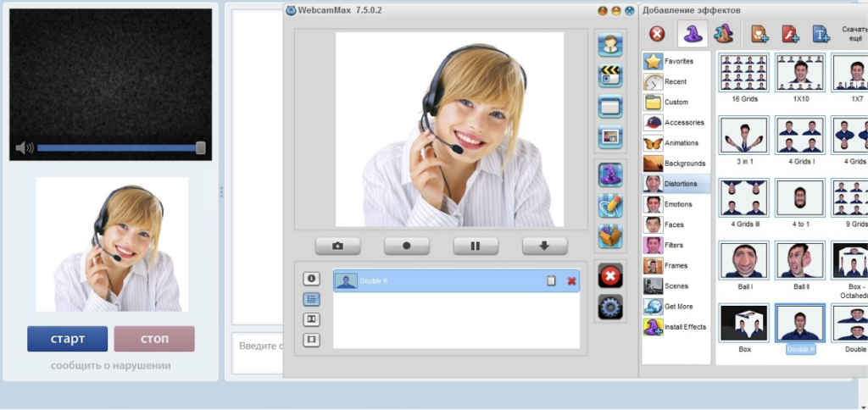Image resolution: width=868 pixels, height=410 pixels.
Task: Click the volume slider in video player
Action: 117,148
